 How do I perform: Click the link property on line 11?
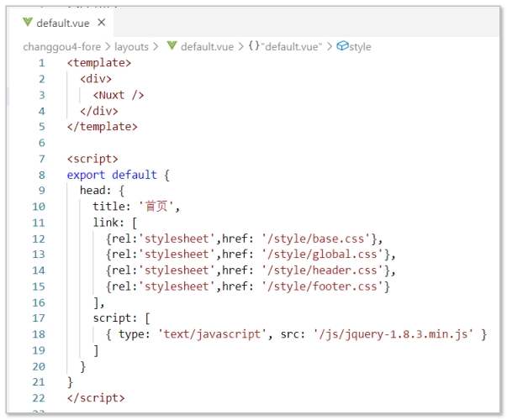[x=106, y=223]
